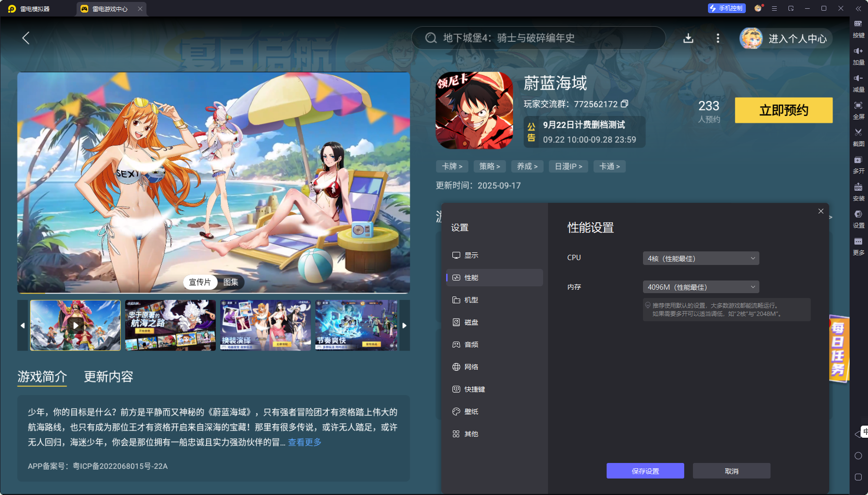The height and width of the screenshot is (495, 868).
Task: Click the 蔚蓝海域 game icon
Action: (474, 111)
